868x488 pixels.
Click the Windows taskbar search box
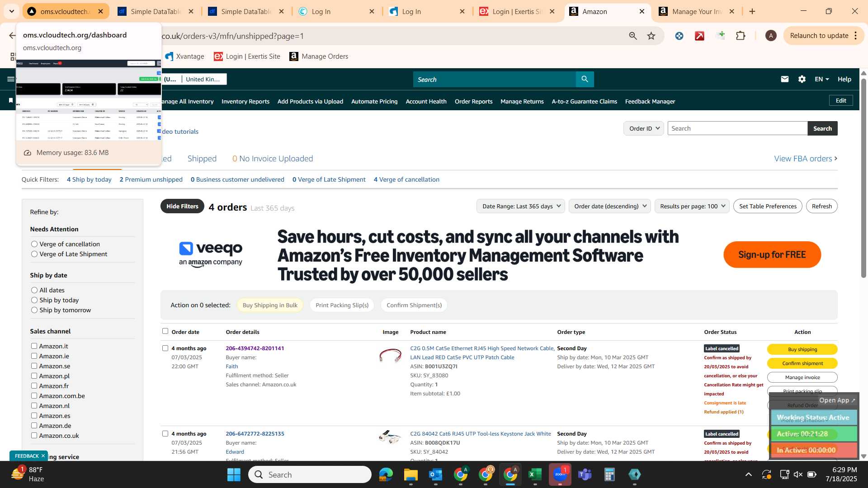point(310,474)
